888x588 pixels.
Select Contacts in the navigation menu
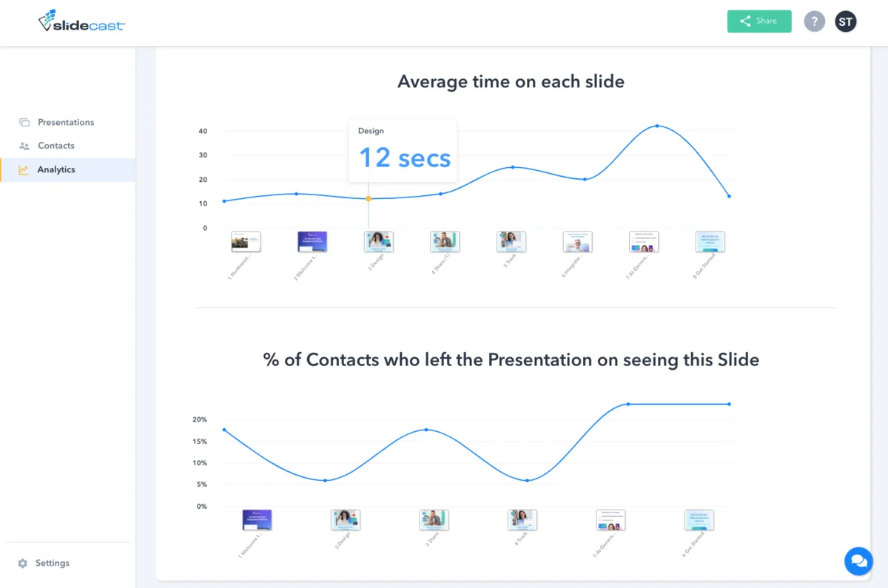coord(55,145)
